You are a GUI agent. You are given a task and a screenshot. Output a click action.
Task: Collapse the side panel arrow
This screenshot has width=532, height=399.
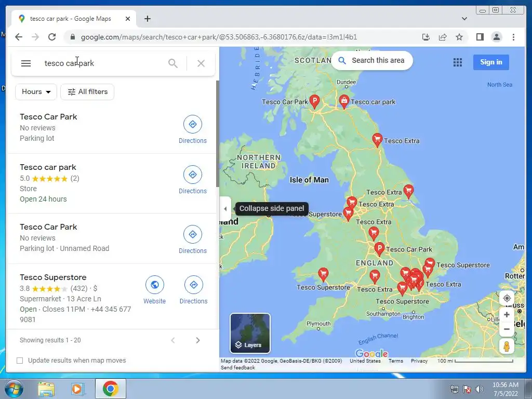tap(225, 209)
